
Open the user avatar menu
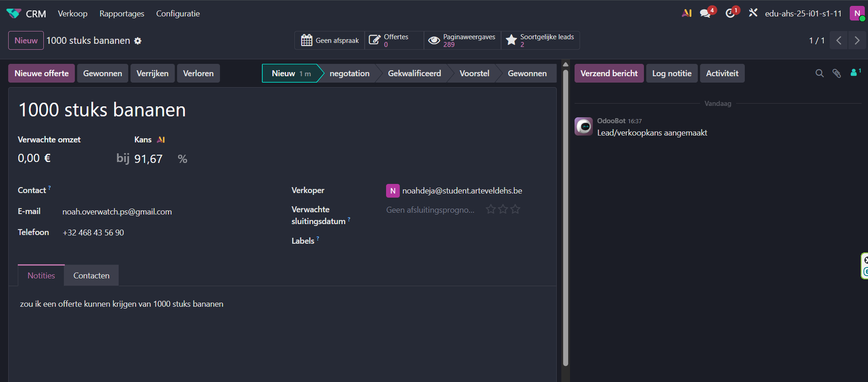point(857,14)
